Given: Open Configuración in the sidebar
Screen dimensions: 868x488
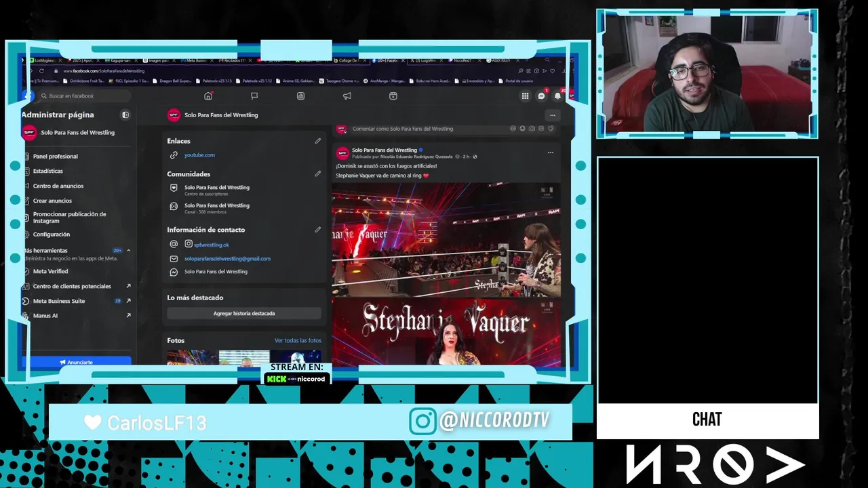Looking at the screenshot, I should point(52,235).
